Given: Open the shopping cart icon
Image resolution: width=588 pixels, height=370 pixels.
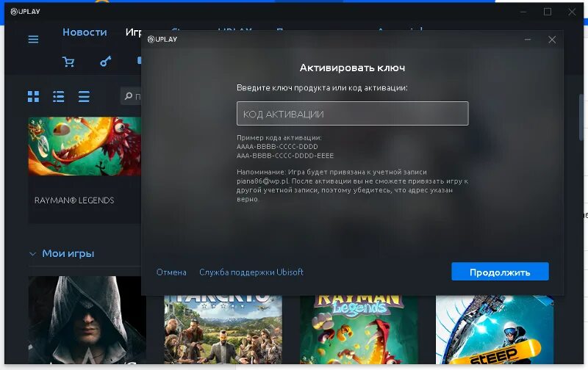Looking at the screenshot, I should (68, 62).
